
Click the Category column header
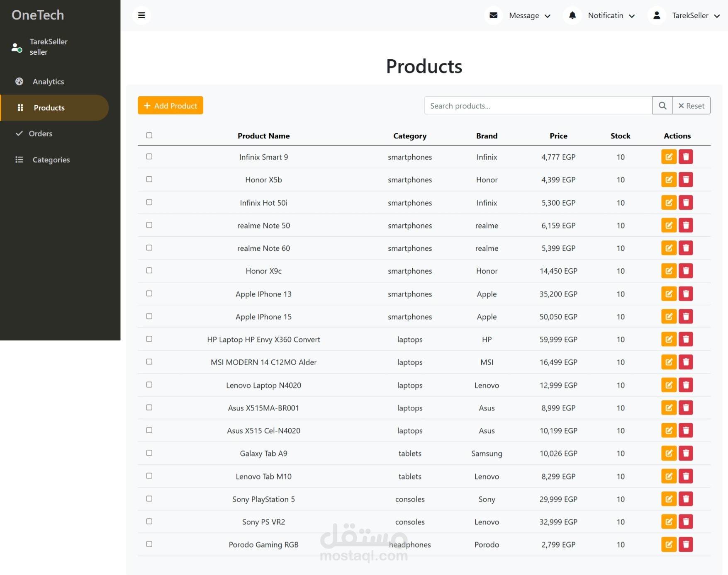(x=410, y=136)
